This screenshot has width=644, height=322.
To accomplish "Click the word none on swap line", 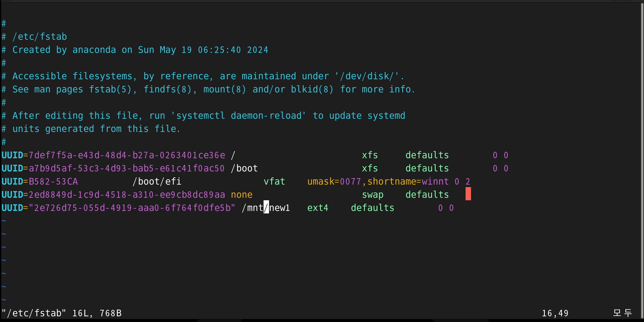I will click(x=241, y=195).
